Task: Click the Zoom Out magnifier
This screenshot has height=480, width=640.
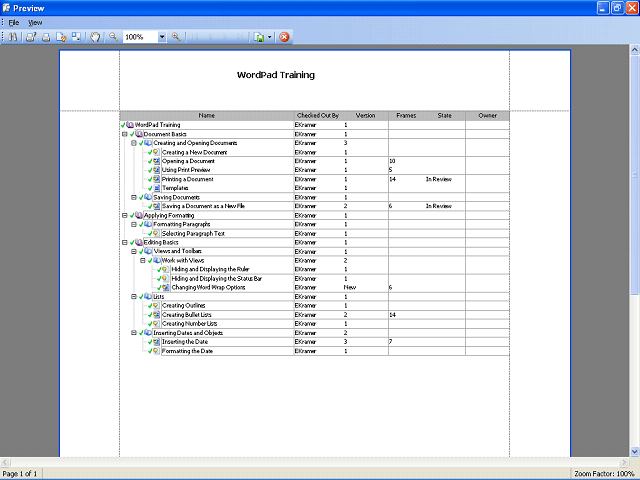Action: 113,37
